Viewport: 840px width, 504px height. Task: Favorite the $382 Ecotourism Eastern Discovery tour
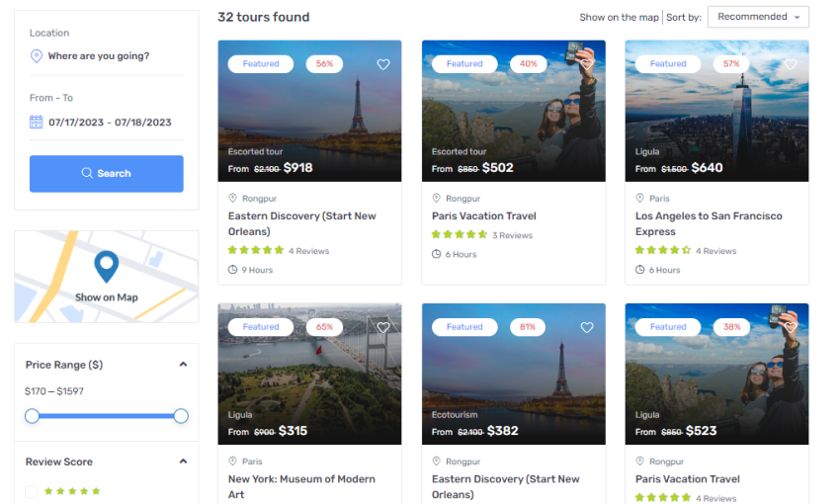click(587, 327)
